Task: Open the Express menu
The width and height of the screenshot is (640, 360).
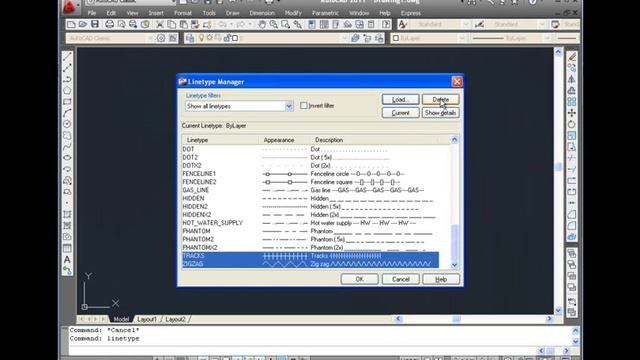Action: pos(411,13)
